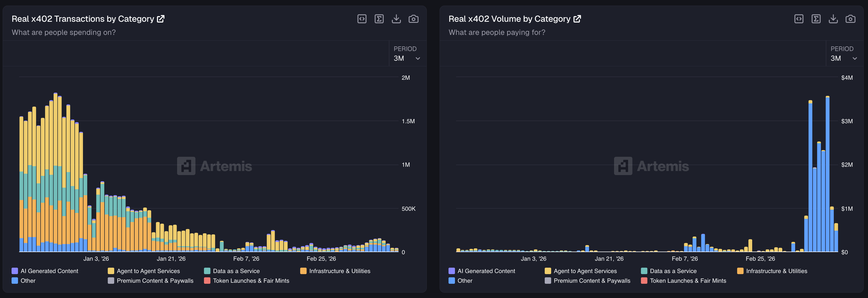Download the Volume by Category data
The width and height of the screenshot is (868, 298).
point(833,19)
